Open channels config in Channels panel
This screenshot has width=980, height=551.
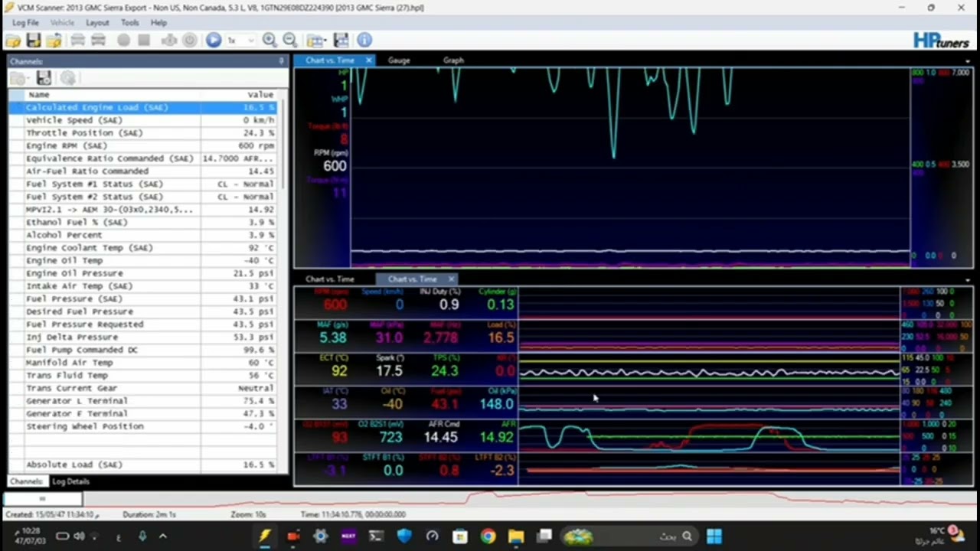coord(18,78)
